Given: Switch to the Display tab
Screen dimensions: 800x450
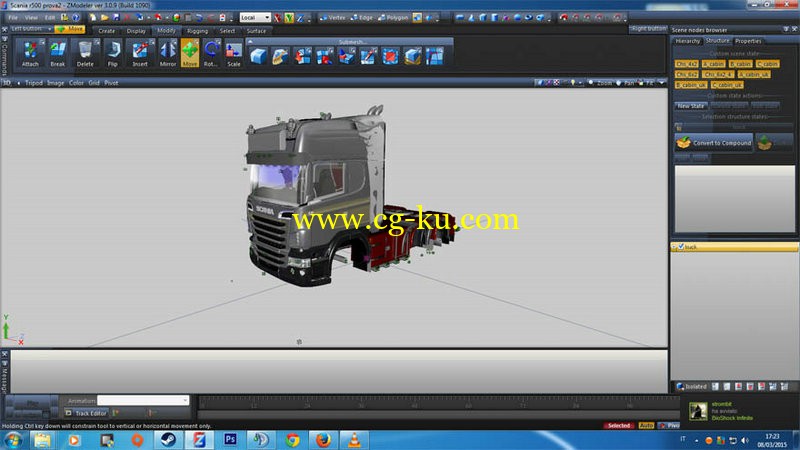Looking at the screenshot, I should [136, 31].
